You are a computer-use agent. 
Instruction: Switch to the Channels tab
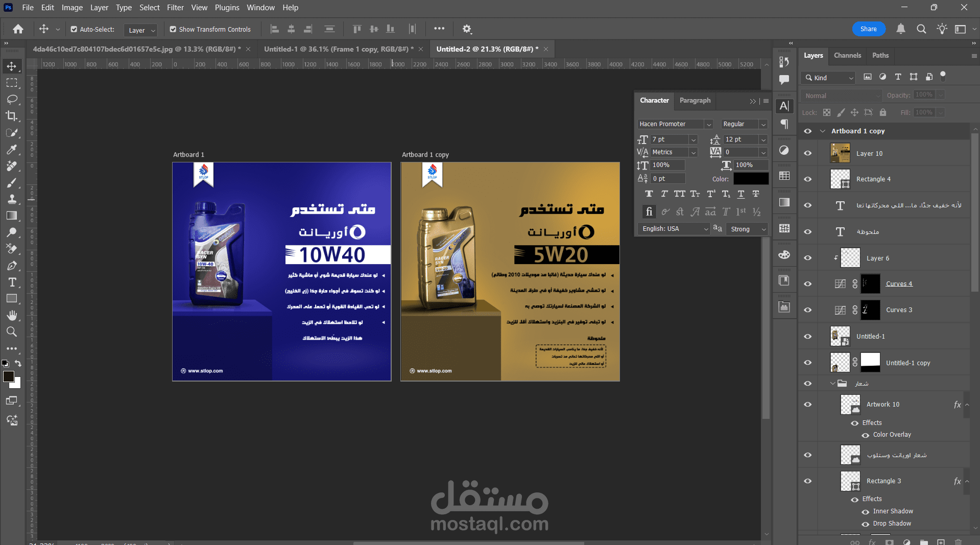click(x=847, y=56)
